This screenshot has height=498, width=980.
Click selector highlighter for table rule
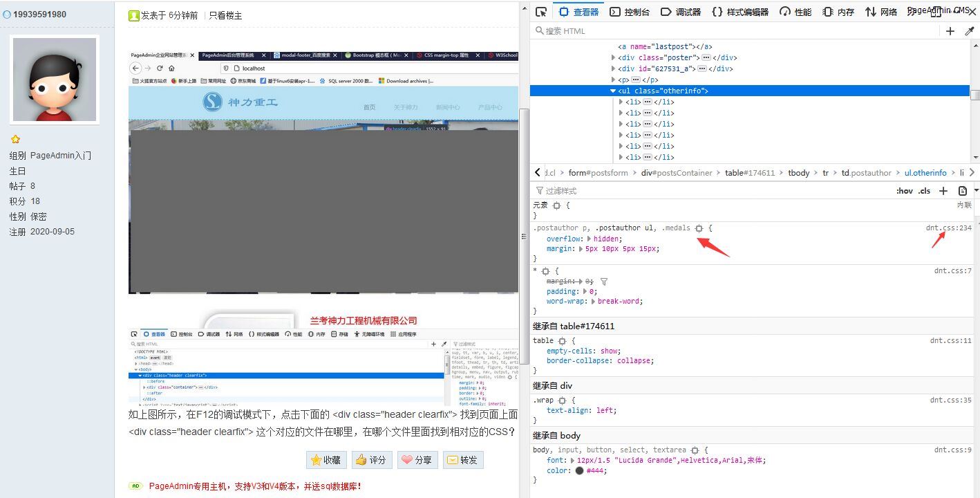[562, 341]
